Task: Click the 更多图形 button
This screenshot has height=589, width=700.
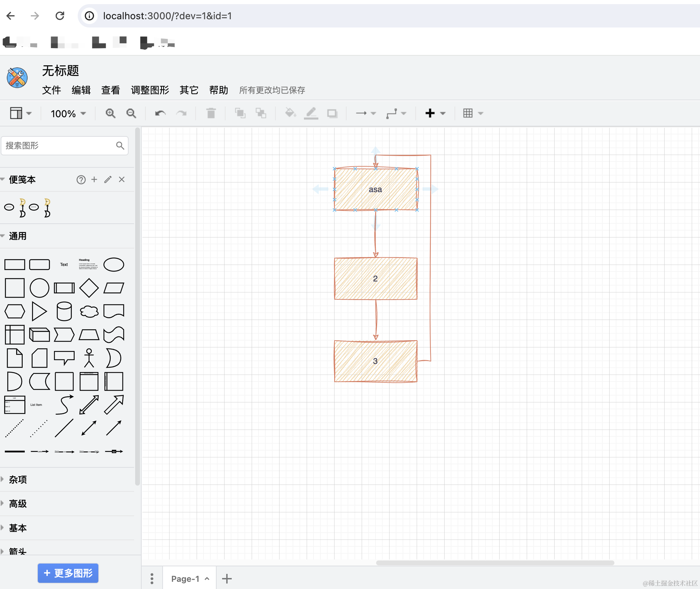Action: [x=68, y=573]
